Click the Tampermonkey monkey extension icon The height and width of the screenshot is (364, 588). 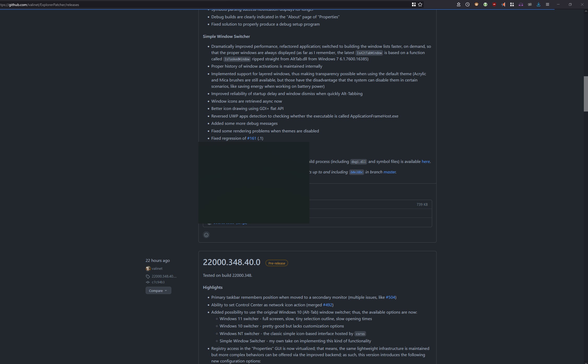click(x=476, y=4)
